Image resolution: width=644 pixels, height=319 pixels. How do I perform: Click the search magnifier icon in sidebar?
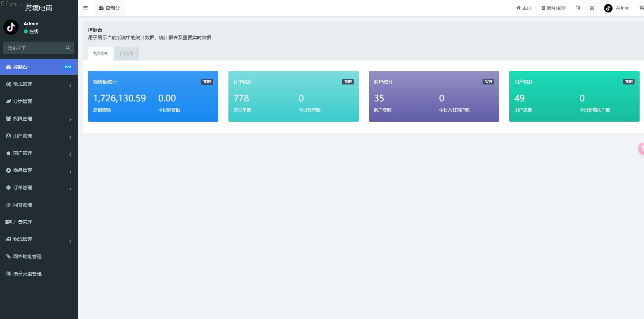(68, 48)
